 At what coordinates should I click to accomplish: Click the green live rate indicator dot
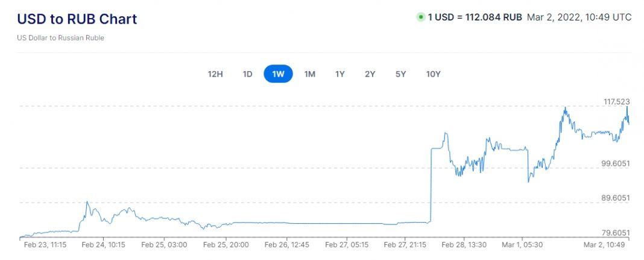pyautogui.click(x=420, y=17)
